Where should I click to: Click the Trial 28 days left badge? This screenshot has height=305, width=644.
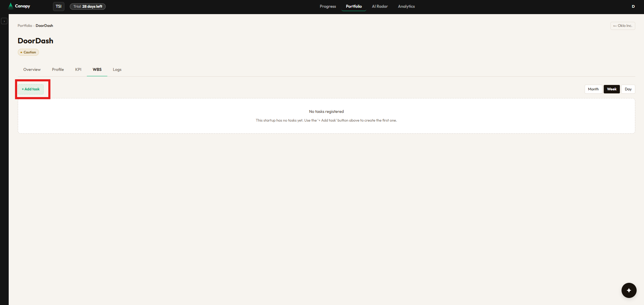(88, 6)
